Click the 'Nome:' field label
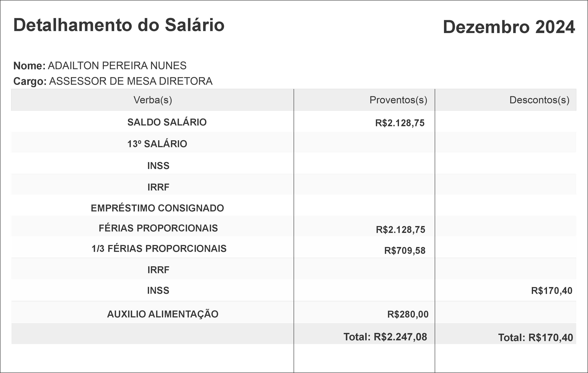This screenshot has width=588, height=373. click(29, 66)
